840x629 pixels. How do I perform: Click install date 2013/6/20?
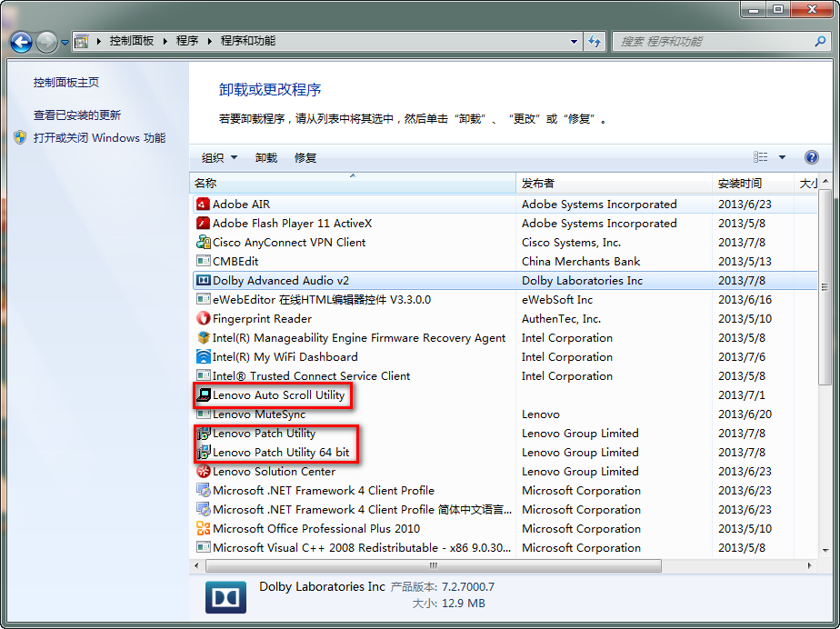point(745,414)
